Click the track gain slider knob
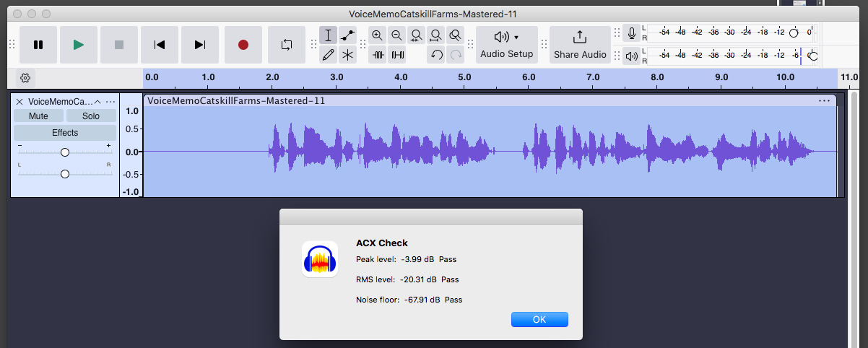The height and width of the screenshot is (348, 868). coord(65,152)
